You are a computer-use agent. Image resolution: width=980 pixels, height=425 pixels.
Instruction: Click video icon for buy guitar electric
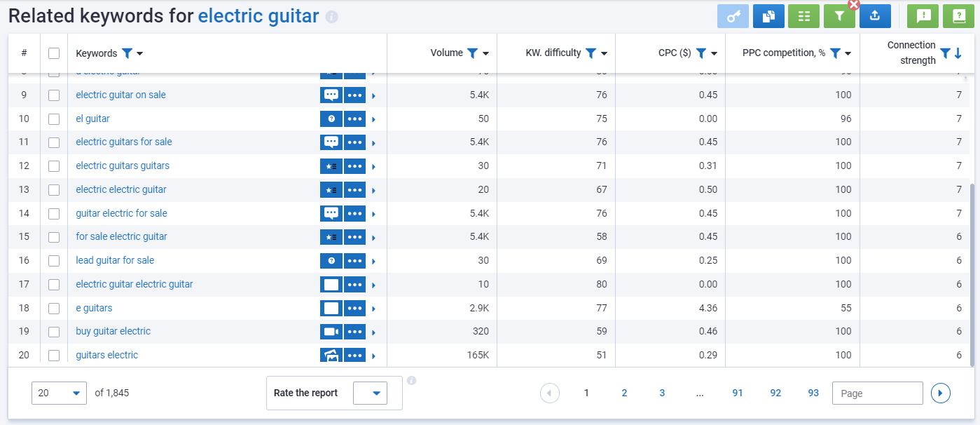click(x=331, y=332)
